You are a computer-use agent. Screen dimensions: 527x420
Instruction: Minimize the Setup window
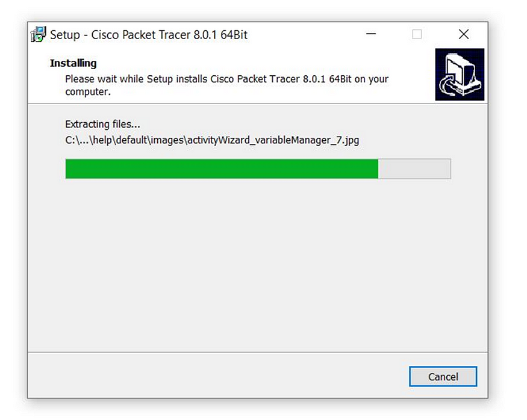tap(371, 34)
